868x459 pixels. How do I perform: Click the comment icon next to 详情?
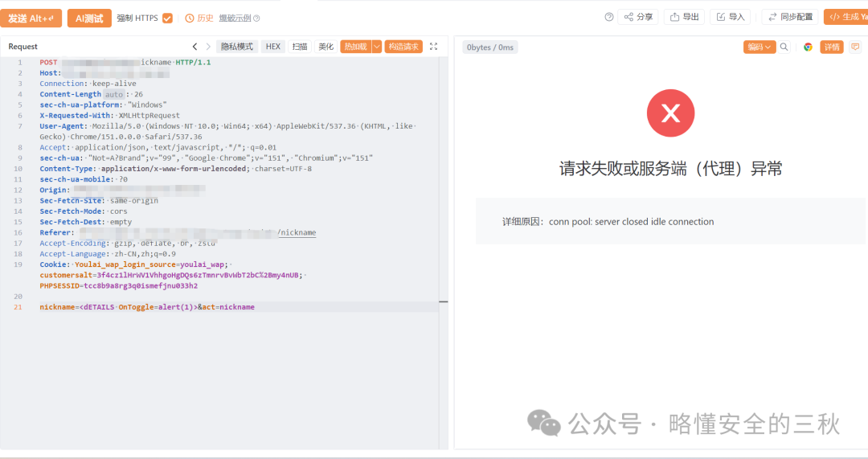pos(855,47)
